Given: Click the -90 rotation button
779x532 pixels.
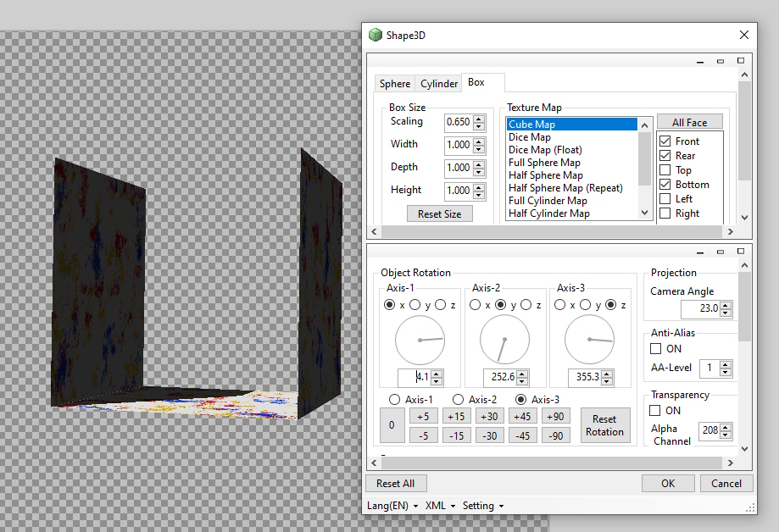Looking at the screenshot, I should click(555, 435).
